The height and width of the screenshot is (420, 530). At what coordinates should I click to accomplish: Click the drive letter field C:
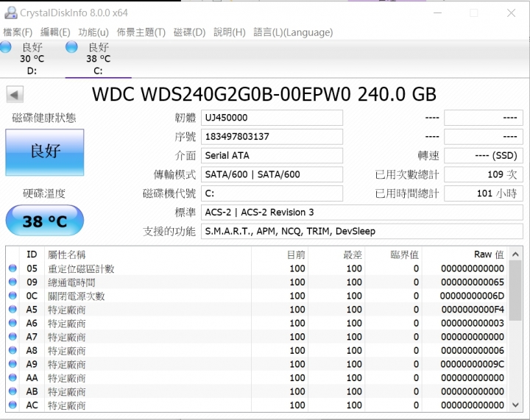click(x=272, y=193)
